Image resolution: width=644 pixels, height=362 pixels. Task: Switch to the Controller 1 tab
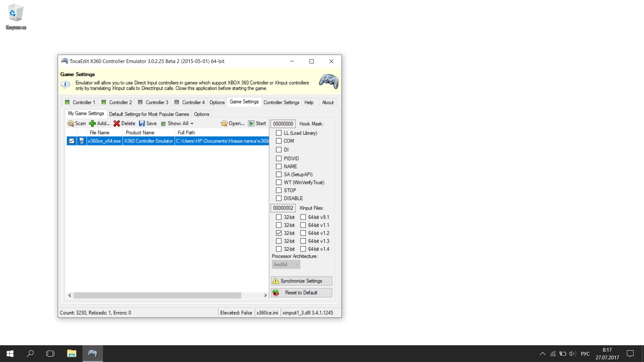point(80,103)
